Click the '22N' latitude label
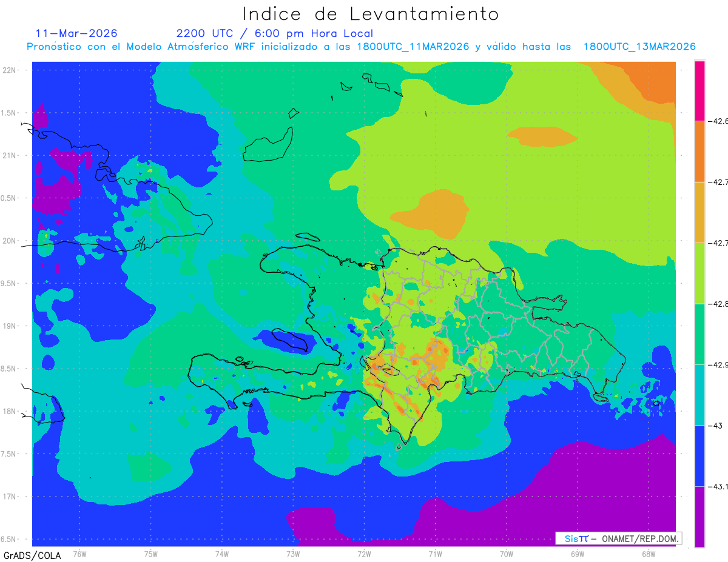Screen dimensions: 728x562 pyautogui.click(x=9, y=70)
